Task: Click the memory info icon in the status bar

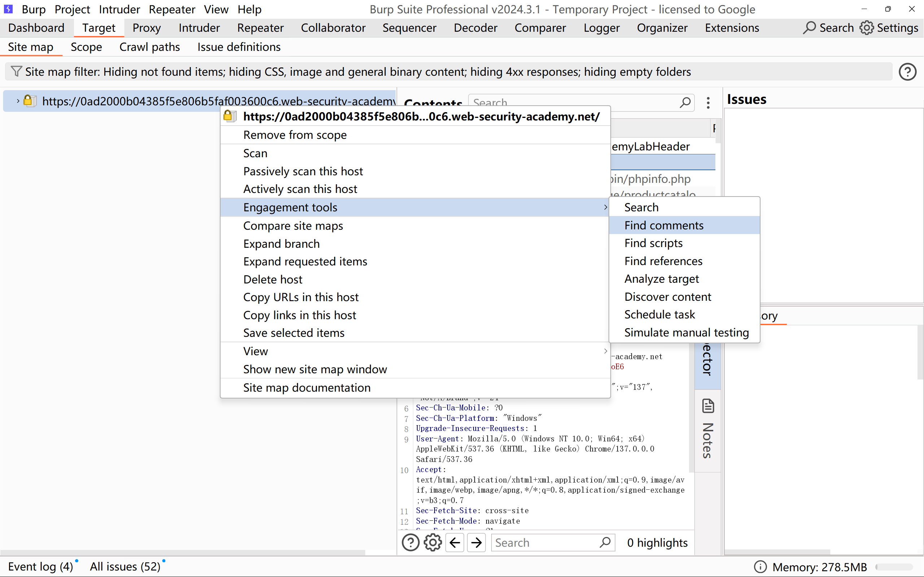Action: [760, 567]
